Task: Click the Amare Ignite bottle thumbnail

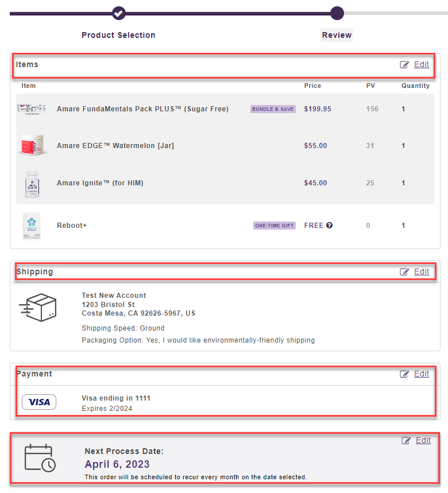Action: 32,184
